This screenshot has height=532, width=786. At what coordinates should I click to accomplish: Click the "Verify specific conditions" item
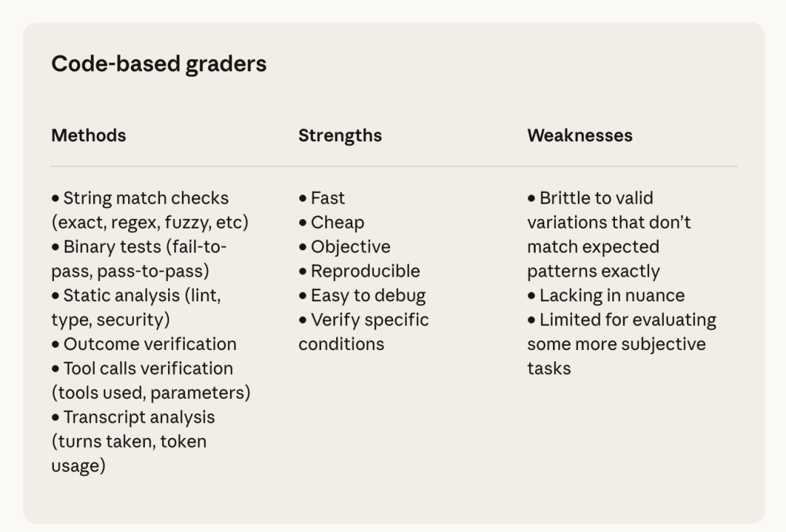pos(370,320)
